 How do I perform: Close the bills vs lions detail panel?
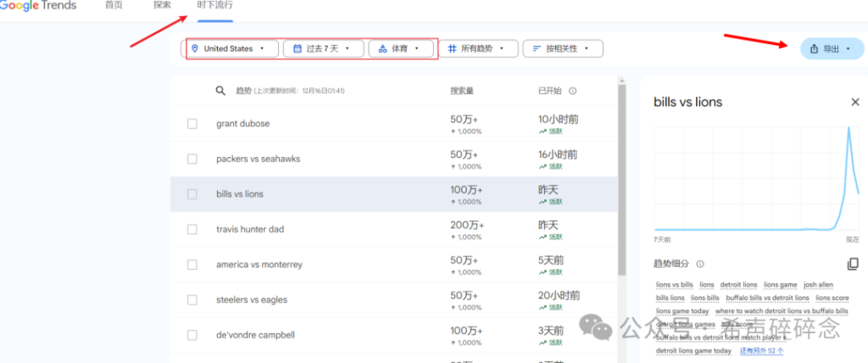pos(854,102)
